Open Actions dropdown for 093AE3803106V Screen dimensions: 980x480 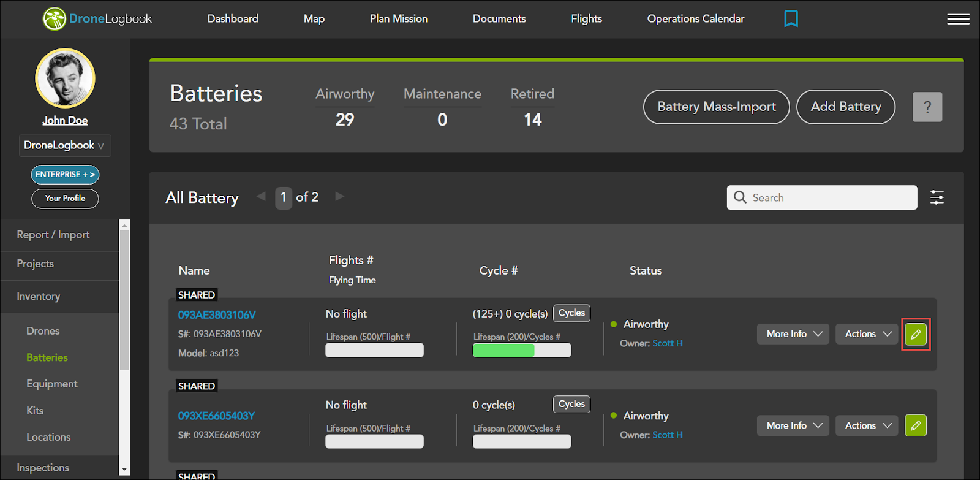tap(867, 334)
